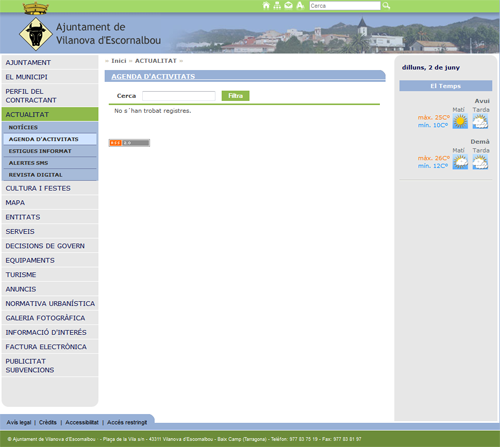The height and width of the screenshot is (447, 500).
Task: Click the town crest bull logo
Action: (x=36, y=34)
